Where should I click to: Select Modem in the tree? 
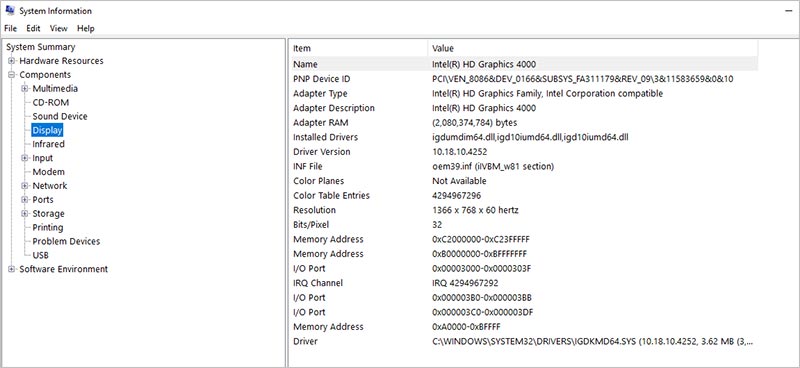(48, 172)
